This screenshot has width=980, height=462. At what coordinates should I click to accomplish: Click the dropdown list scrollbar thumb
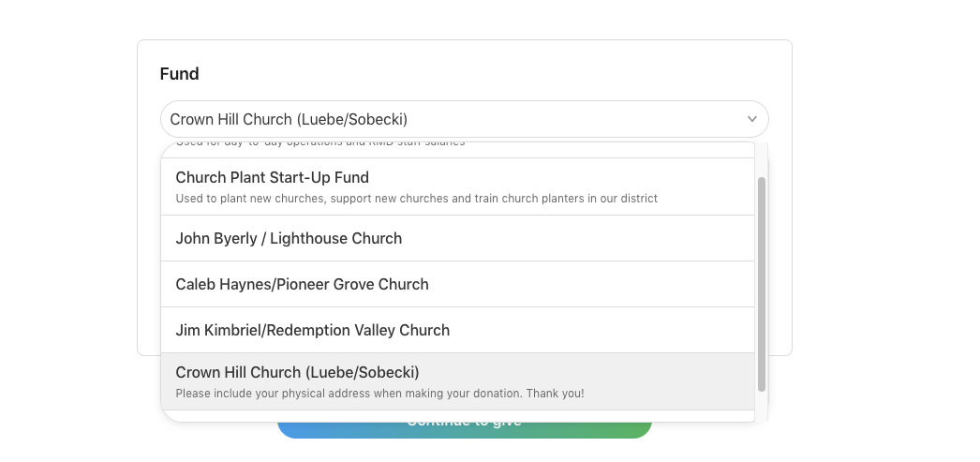point(762,281)
